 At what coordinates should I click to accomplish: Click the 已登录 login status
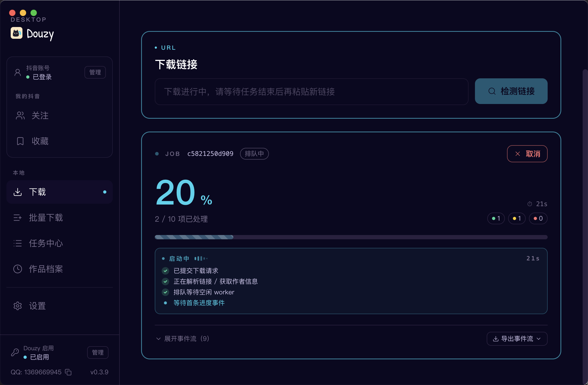[x=42, y=77]
